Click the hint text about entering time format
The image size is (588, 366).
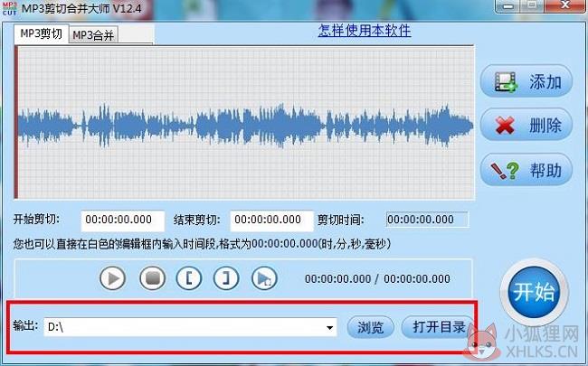202,244
